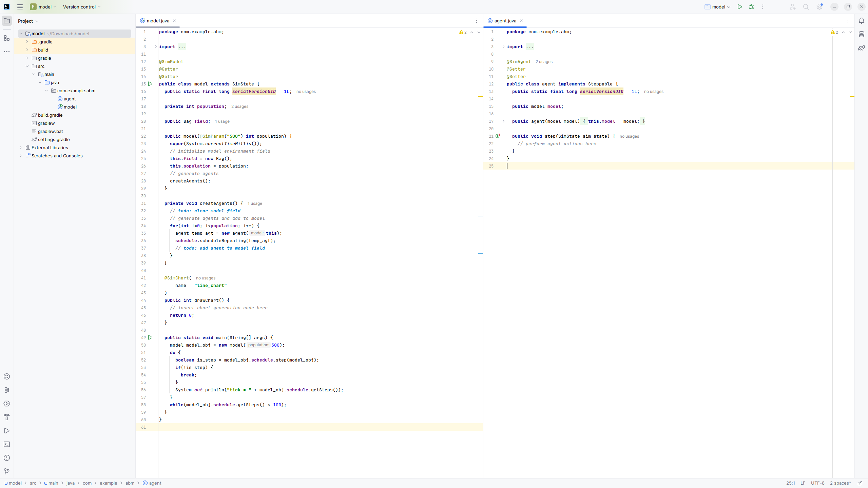Click the 25:1 line column indicator
Viewport: 868px width, 488px height.
tap(791, 483)
